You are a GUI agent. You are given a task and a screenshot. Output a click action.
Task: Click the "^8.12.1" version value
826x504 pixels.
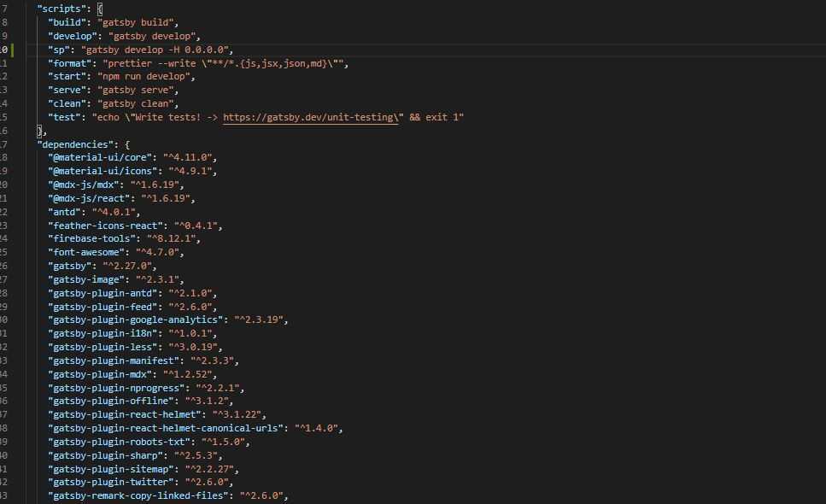coord(171,238)
